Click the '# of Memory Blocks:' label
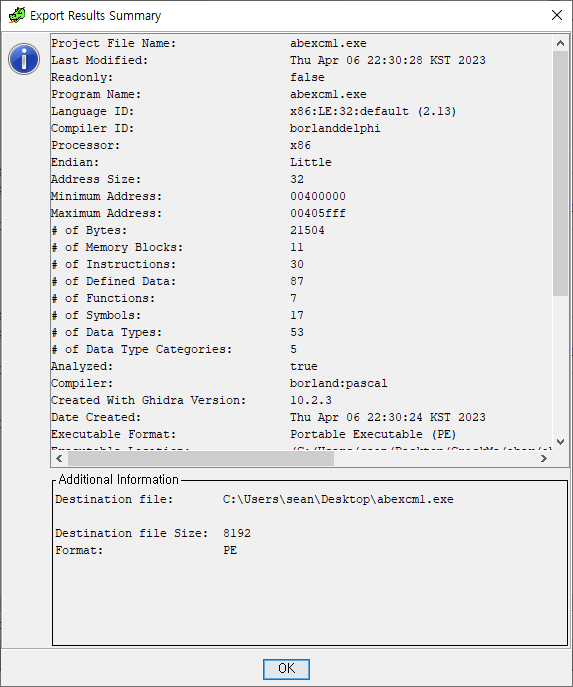This screenshot has width=573, height=687. click(117, 248)
